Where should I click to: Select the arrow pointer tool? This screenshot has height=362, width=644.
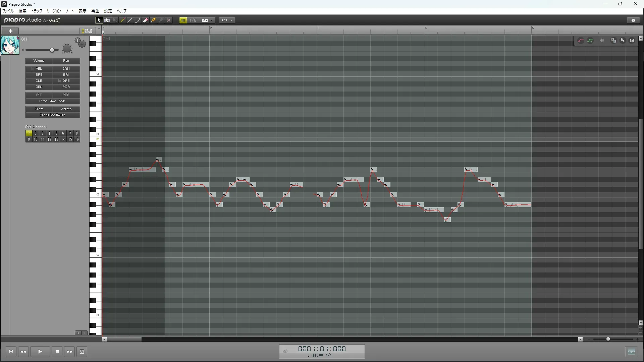pos(99,20)
